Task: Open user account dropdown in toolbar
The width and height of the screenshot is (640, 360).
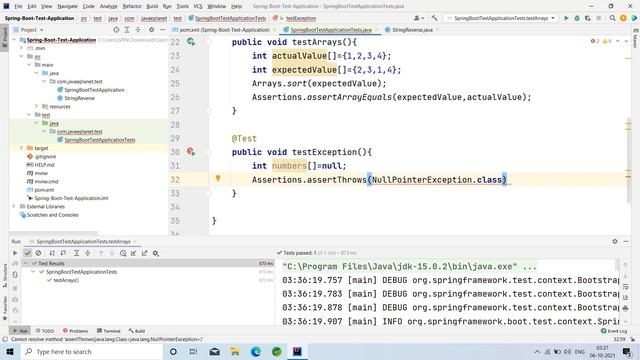Action: (x=419, y=18)
